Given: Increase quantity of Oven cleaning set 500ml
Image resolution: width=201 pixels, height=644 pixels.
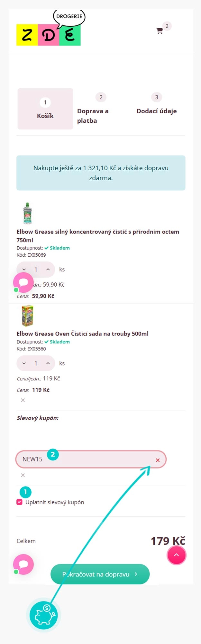Looking at the screenshot, I should (48, 363).
